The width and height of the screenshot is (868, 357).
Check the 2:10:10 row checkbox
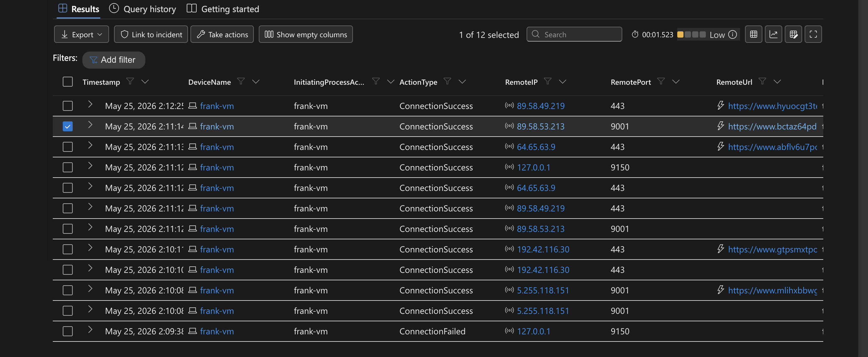pos(68,270)
